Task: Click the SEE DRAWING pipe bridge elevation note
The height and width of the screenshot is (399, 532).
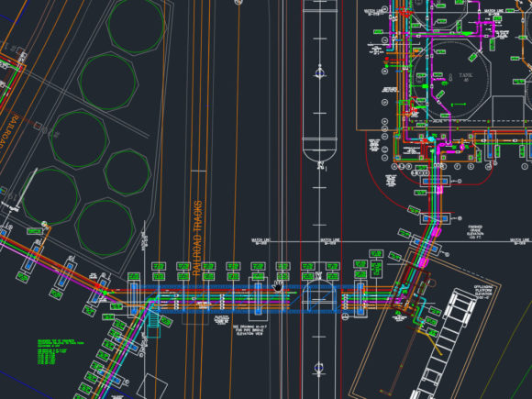Action: pyautogui.click(x=249, y=330)
